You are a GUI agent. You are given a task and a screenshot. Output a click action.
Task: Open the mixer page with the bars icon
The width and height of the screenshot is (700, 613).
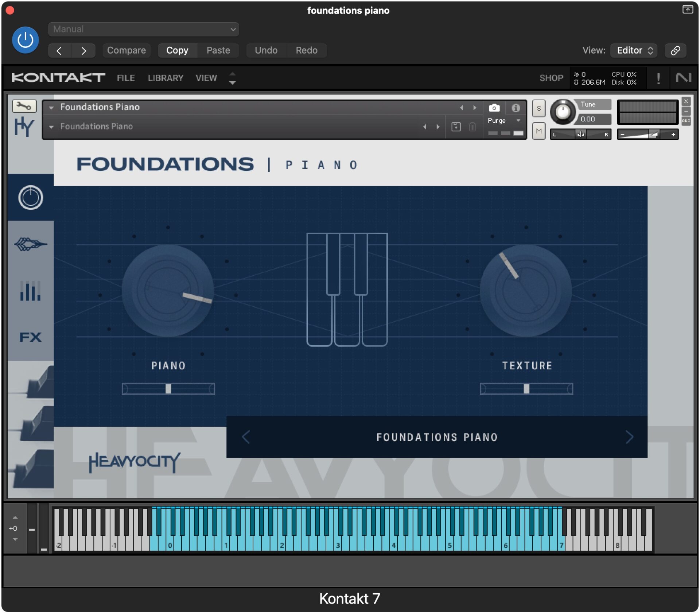point(31,291)
